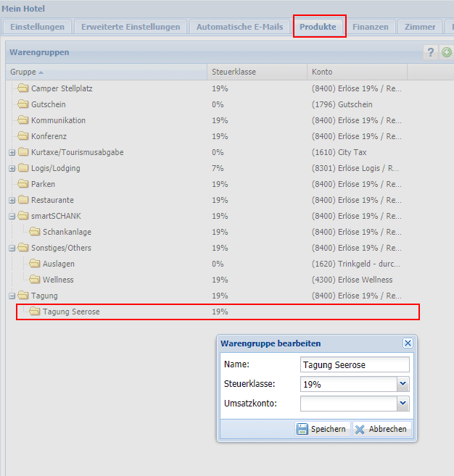Click the Camper Stellplatz folder icon

tap(23, 88)
